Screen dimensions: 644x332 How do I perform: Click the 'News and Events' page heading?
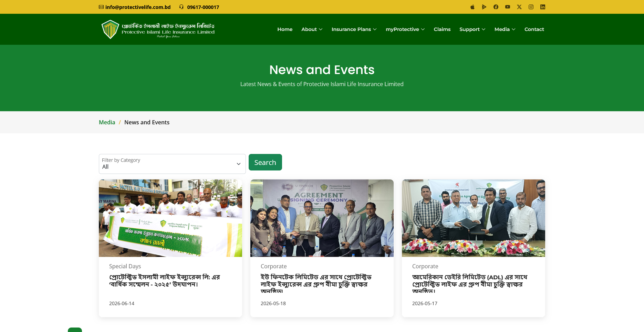[322, 70]
